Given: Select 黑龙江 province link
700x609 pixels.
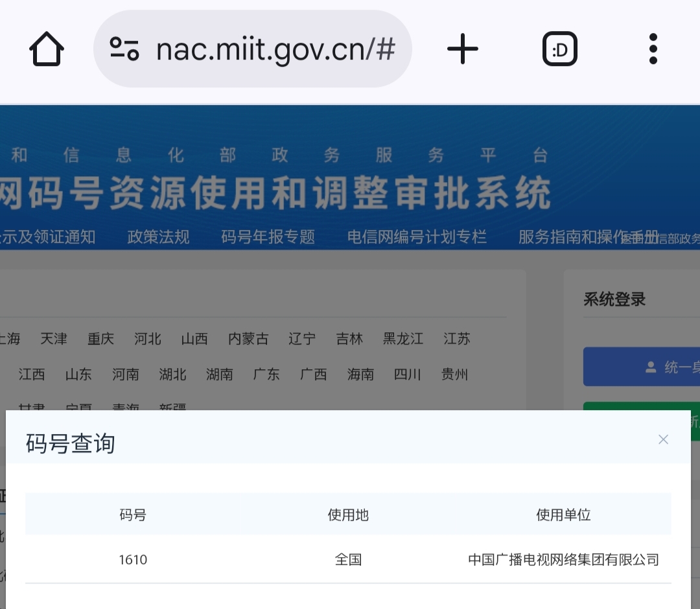Looking at the screenshot, I should click(403, 339).
